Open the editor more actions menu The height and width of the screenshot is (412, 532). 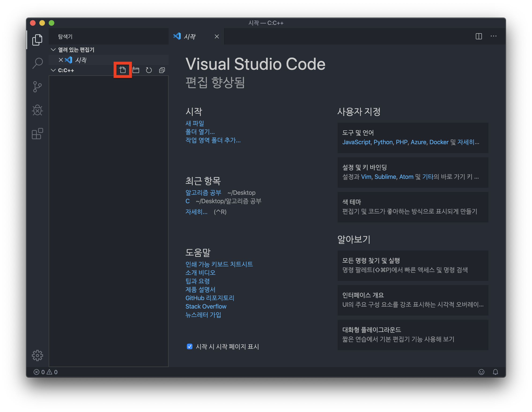coord(494,36)
